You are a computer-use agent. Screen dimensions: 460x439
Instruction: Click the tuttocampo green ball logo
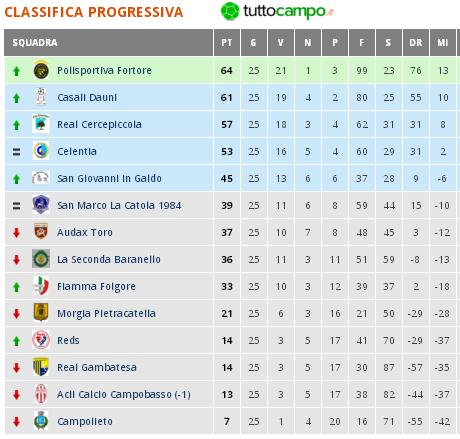pyautogui.click(x=230, y=11)
